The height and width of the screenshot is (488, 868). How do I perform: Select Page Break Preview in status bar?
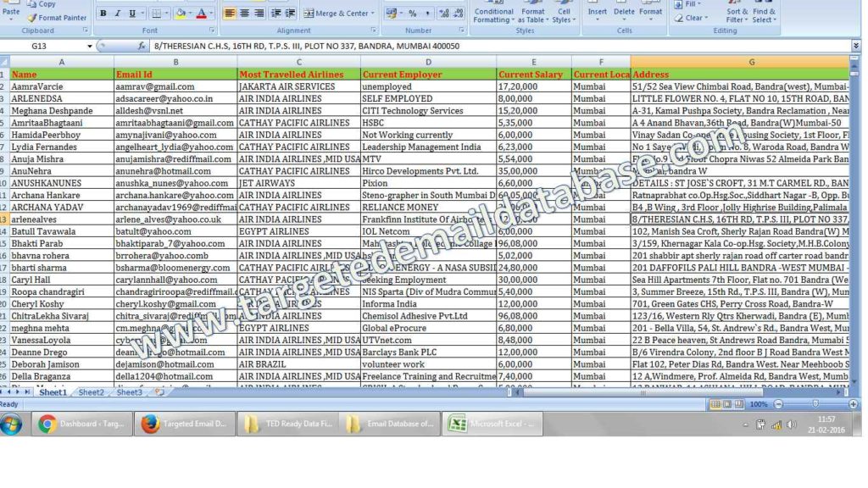(739, 404)
